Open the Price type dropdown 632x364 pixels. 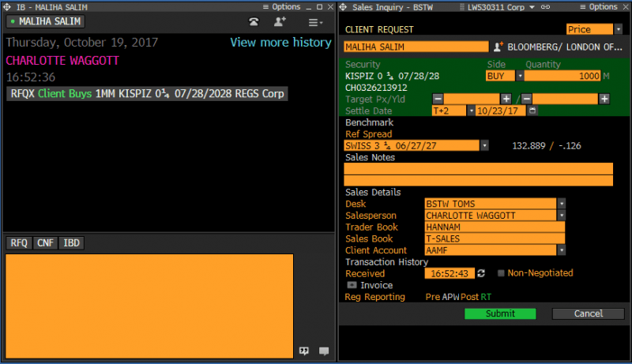tap(619, 29)
